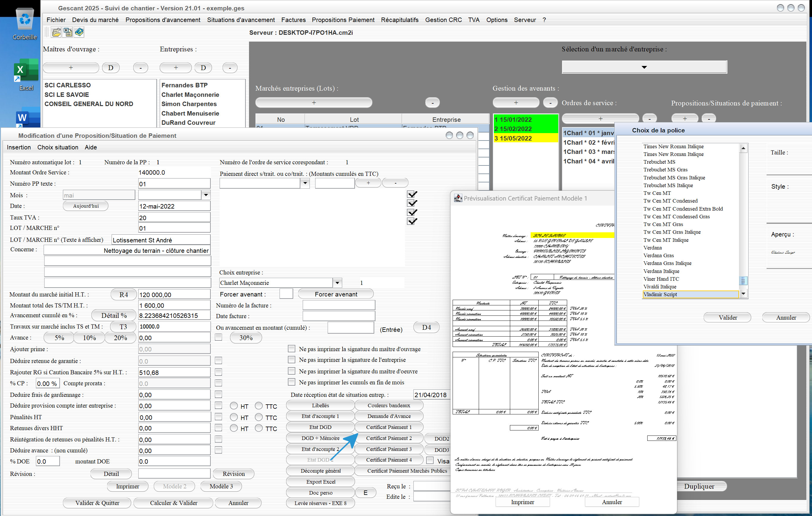Open the Fichier menu

click(56, 20)
